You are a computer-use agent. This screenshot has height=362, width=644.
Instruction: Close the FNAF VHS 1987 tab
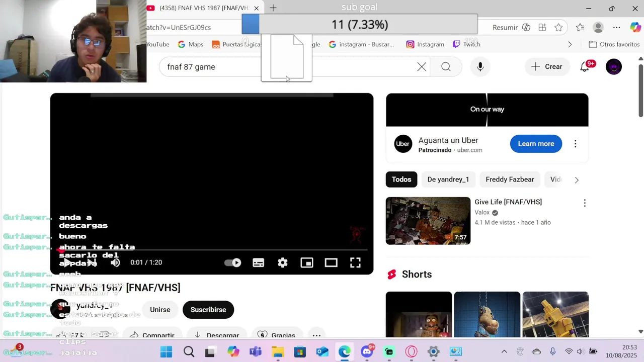pos(256,8)
